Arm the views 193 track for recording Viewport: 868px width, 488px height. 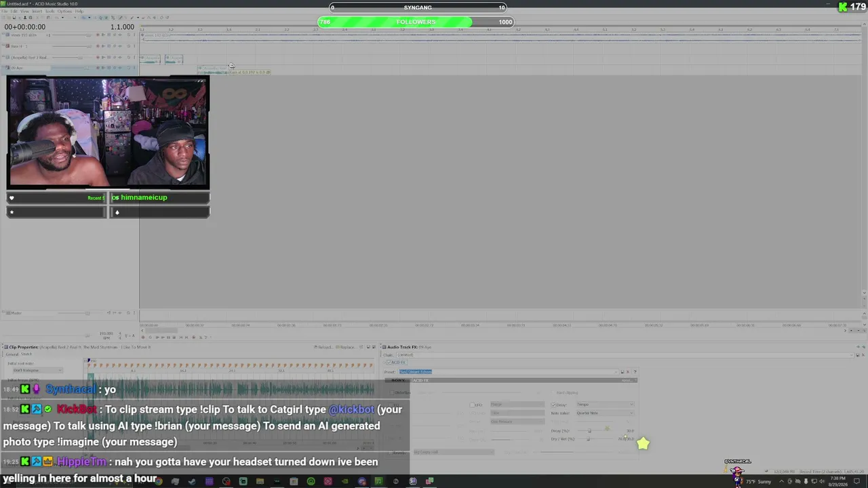(97, 35)
